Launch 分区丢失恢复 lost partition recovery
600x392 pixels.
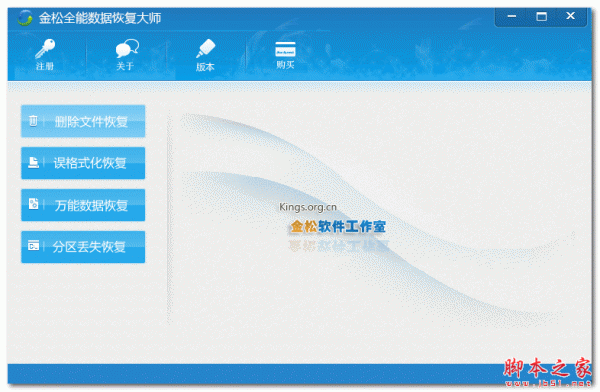pyautogui.click(x=83, y=247)
